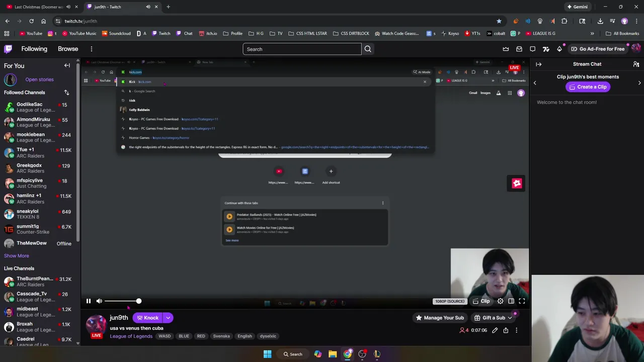This screenshot has height=362, width=644.
Task: Expand Knock options dropdown arrow
Action: [168, 318]
